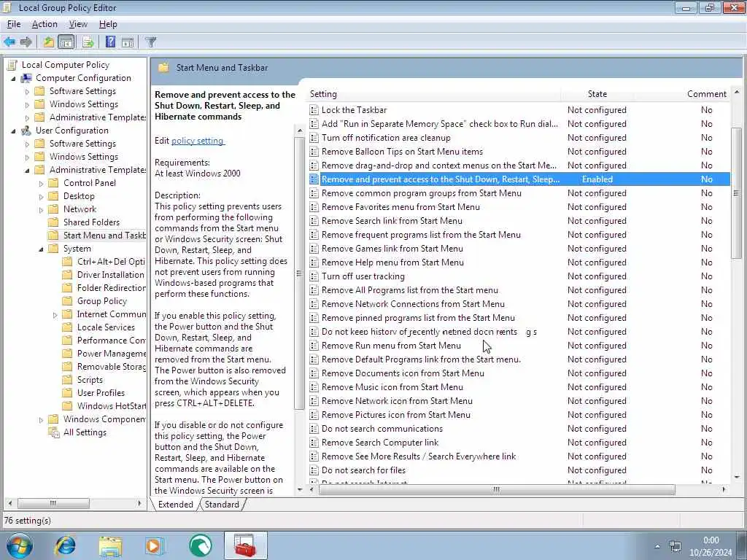747x560 pixels.
Task: Click the Filter funnel toolbar icon
Action: [150, 42]
